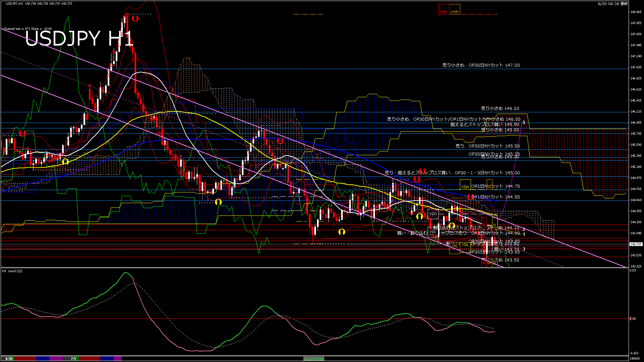Click the '売り小さめ 146.20' label
644x362 pixels.
click(x=500, y=109)
